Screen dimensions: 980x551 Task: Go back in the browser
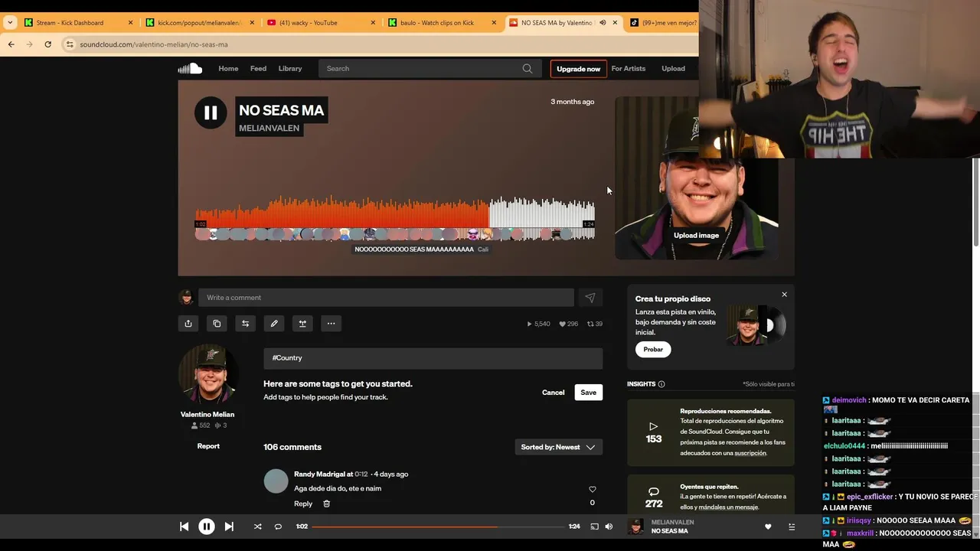[x=11, y=44]
